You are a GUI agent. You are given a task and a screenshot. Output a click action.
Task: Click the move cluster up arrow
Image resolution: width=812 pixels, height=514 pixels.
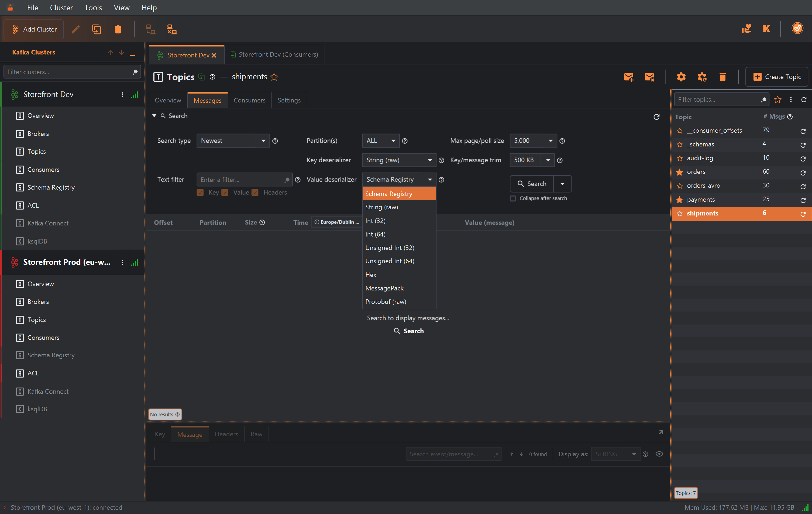(x=110, y=52)
